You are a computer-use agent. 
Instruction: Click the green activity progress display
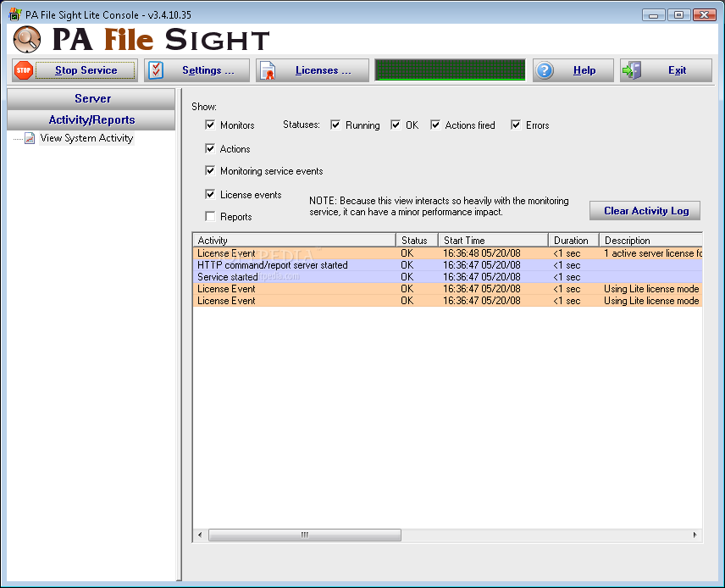click(x=451, y=70)
